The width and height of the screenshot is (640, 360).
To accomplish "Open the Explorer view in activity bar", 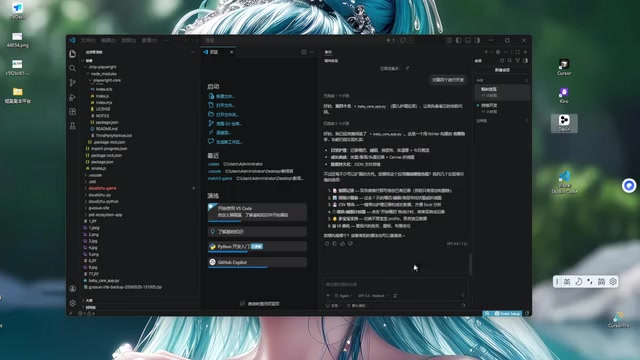I will tap(73, 54).
